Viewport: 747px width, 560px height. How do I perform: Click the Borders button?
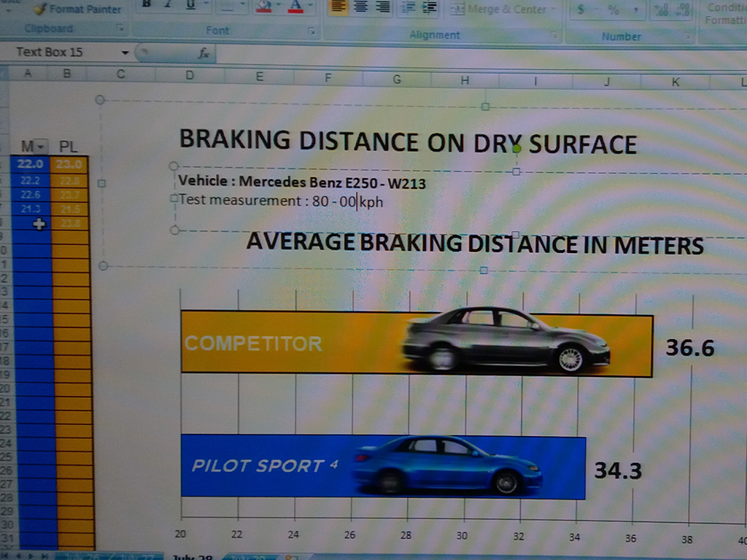tap(228, 5)
